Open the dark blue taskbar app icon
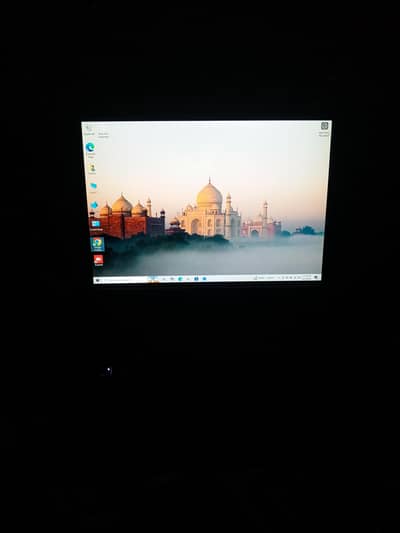The width and height of the screenshot is (400, 533). [196, 278]
